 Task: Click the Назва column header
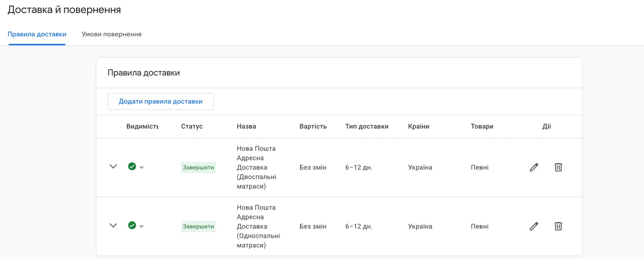[247, 126]
